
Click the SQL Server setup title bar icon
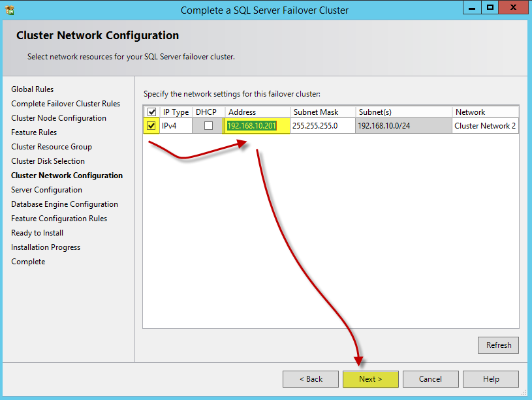tap(10, 10)
